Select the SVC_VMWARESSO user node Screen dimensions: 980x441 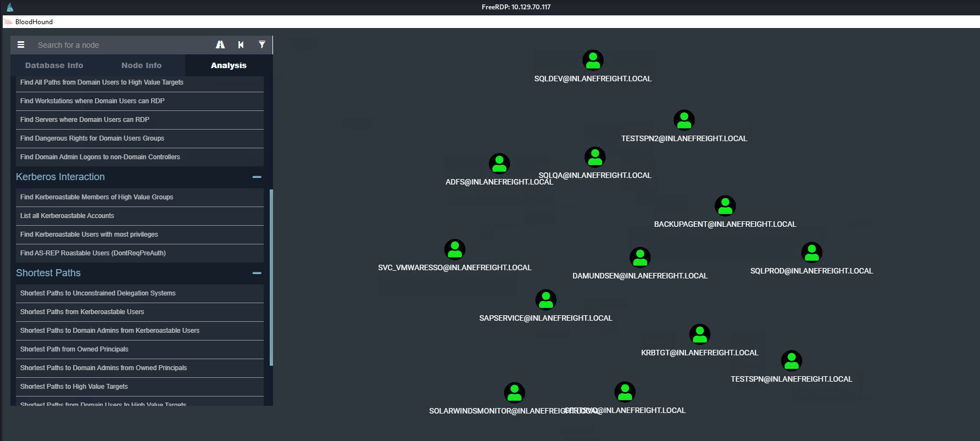(x=454, y=249)
